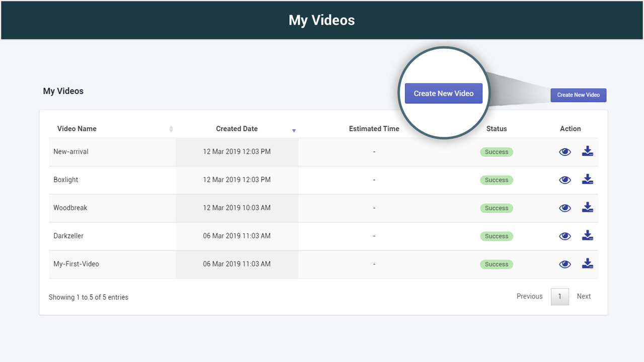This screenshot has height=362, width=644.
Task: Click the magnified Create New Video button
Action: pos(443,93)
